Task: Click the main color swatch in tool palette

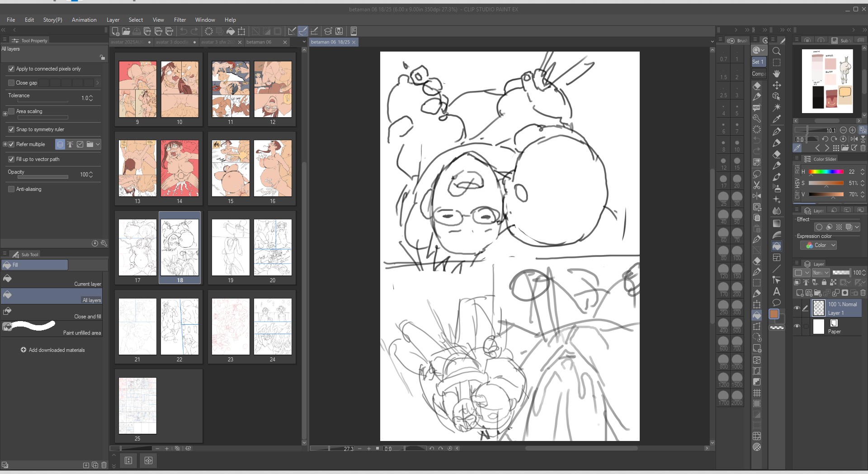Action: [774, 314]
